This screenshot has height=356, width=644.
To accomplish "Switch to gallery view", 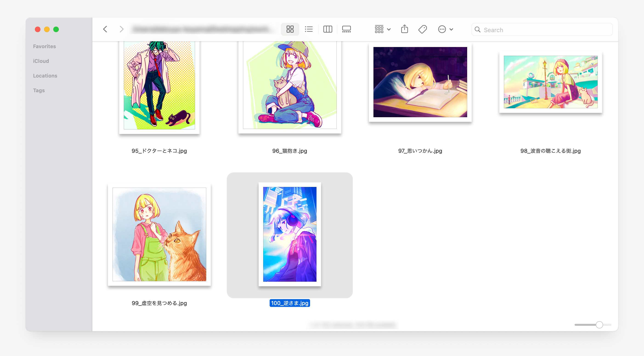I will (x=346, y=29).
